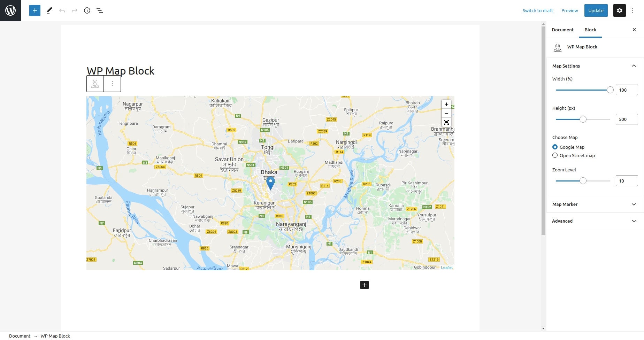Switch to the Document tab
The width and height of the screenshot is (644, 340).
pyautogui.click(x=562, y=30)
